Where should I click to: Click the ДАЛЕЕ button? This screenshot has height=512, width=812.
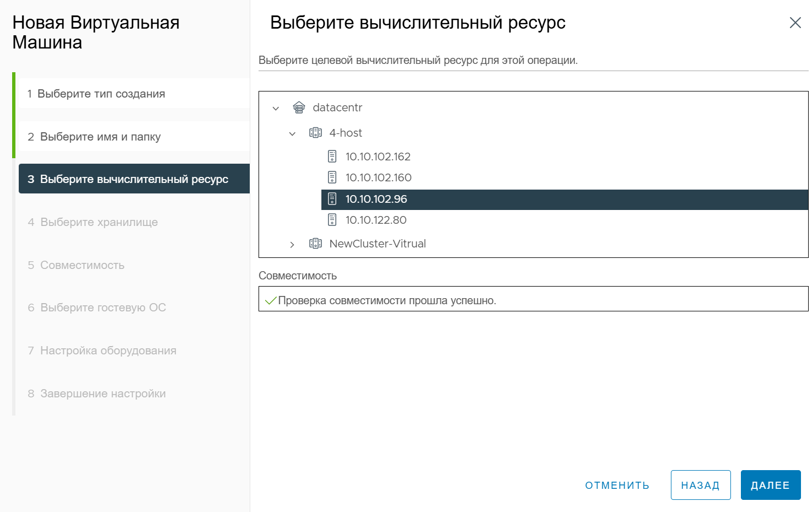click(x=771, y=485)
